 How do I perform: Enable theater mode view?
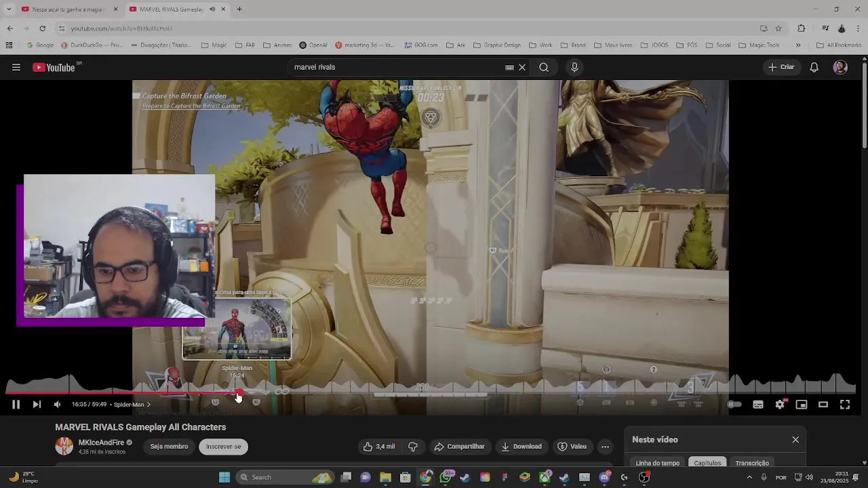823,405
